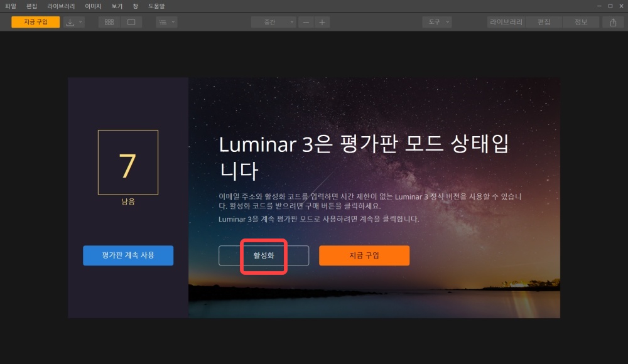Image resolution: width=628 pixels, height=364 pixels.
Task: Click the orange 지금 구입 dialog button
Action: pos(364,255)
